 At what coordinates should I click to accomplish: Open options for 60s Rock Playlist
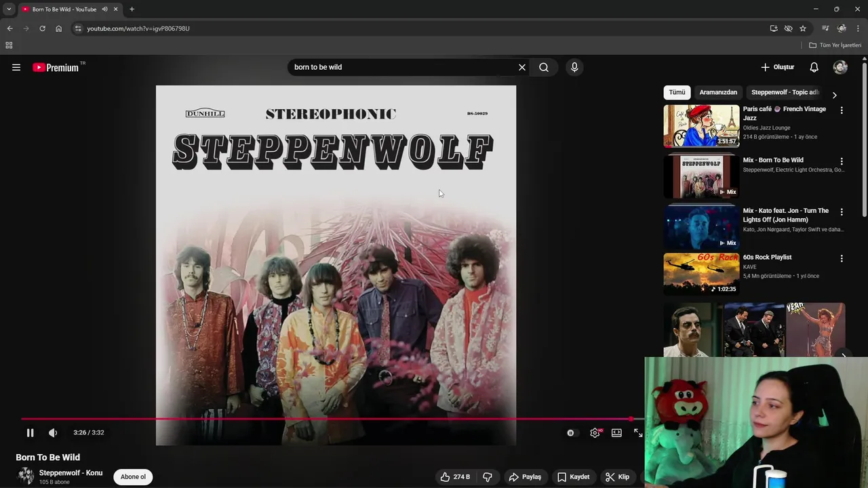(x=842, y=258)
